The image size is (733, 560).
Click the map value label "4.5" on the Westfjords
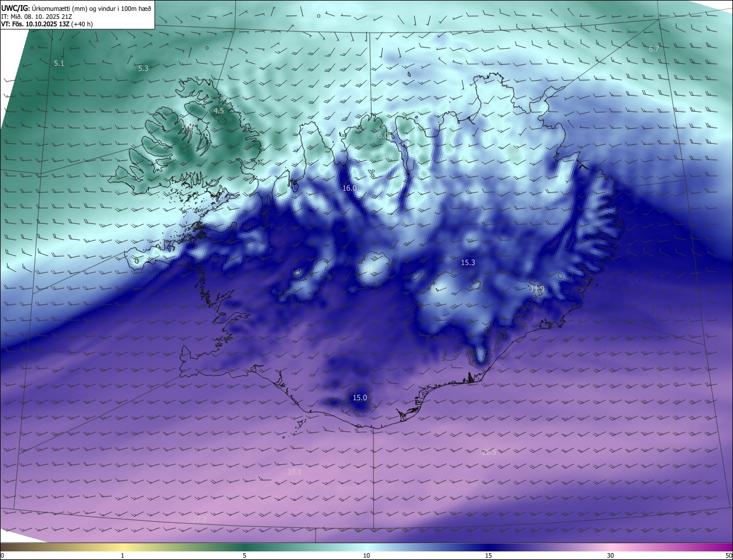click(219, 111)
